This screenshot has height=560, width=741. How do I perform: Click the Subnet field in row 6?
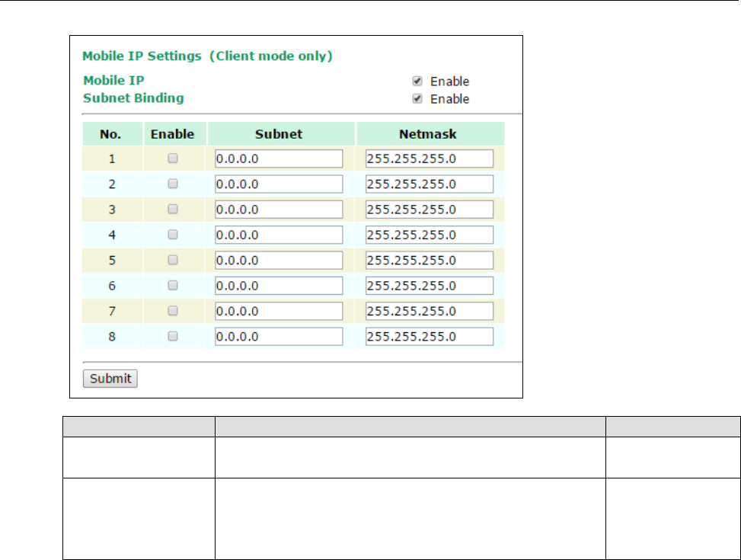(279, 286)
